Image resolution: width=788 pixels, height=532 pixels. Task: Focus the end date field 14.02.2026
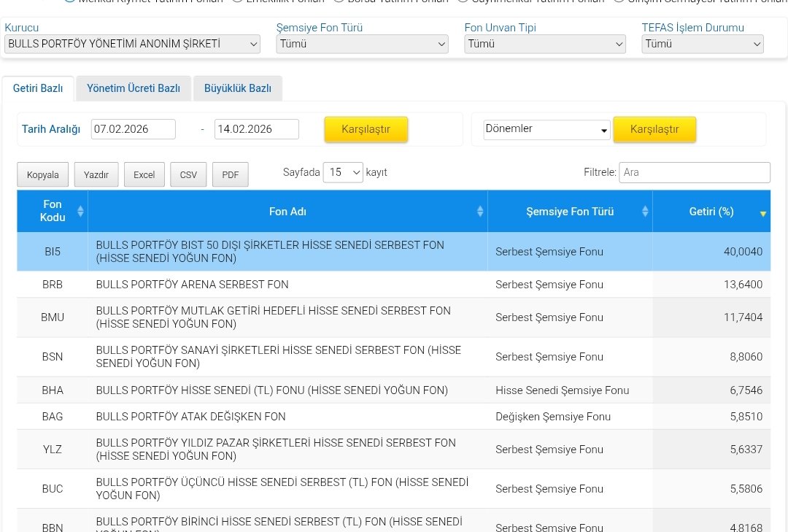[x=256, y=129]
